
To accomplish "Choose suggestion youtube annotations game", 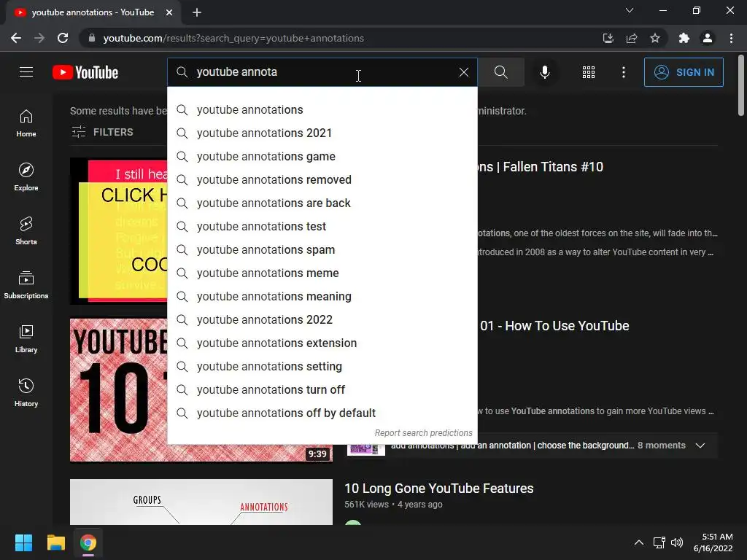I will click(322, 156).
